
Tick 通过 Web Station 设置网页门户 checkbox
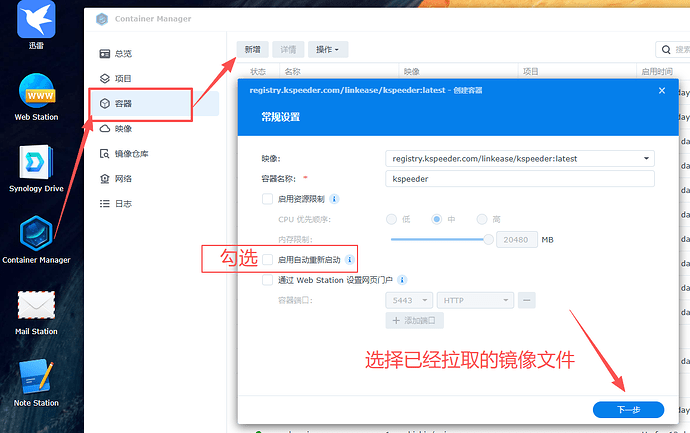(x=267, y=280)
